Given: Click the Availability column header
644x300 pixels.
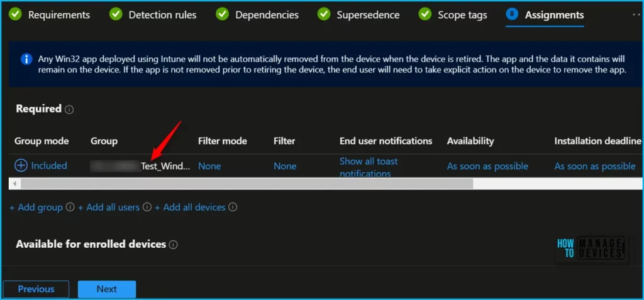Looking at the screenshot, I should pyautogui.click(x=470, y=141).
